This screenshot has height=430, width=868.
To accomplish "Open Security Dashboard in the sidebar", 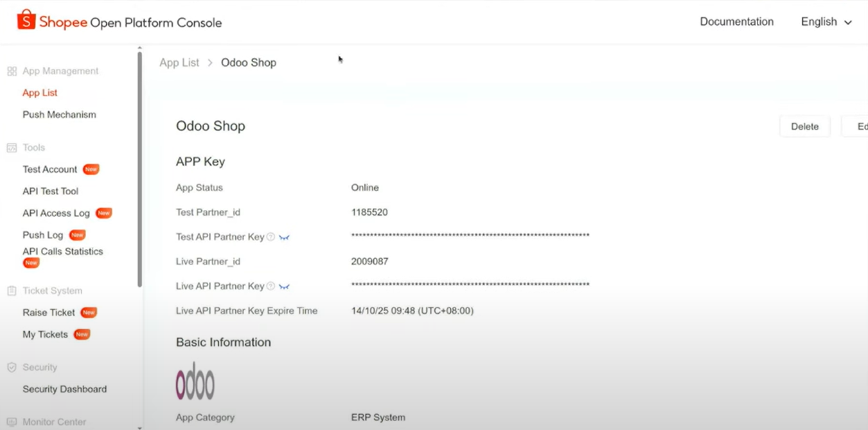I will [64, 389].
